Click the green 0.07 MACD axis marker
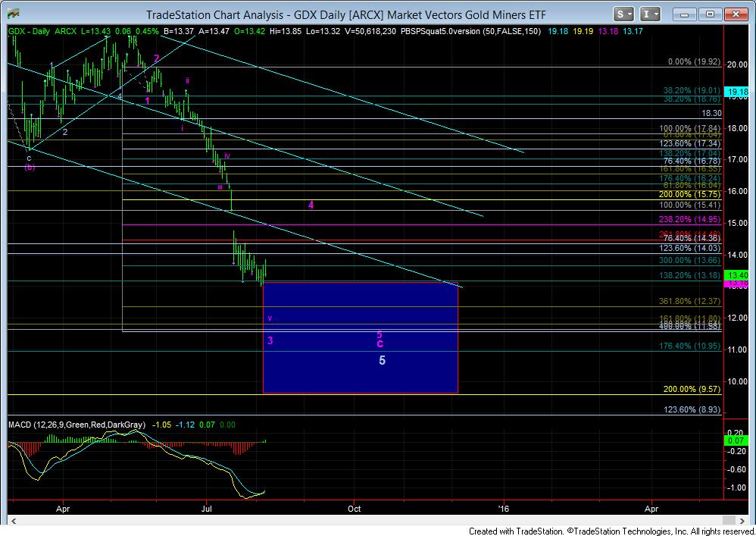Viewport: 756px width, 536px height. click(736, 440)
